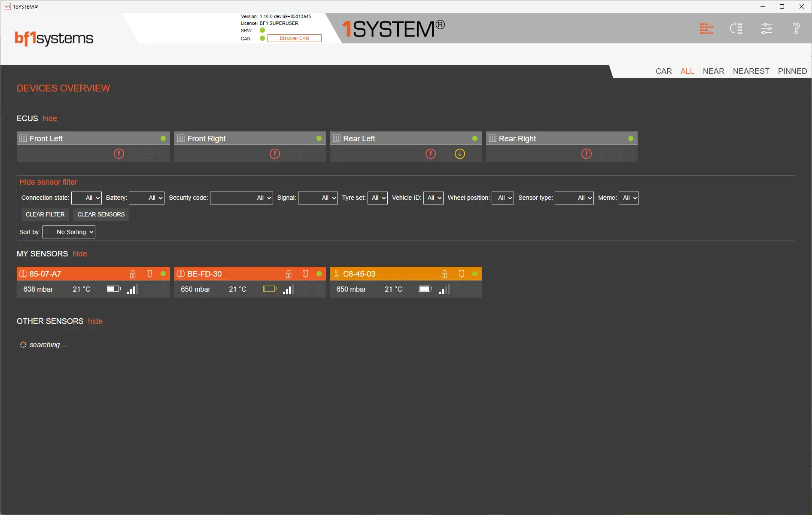812x515 pixels.
Task: Click red alert icon on Front Left ECU
Action: (x=119, y=154)
